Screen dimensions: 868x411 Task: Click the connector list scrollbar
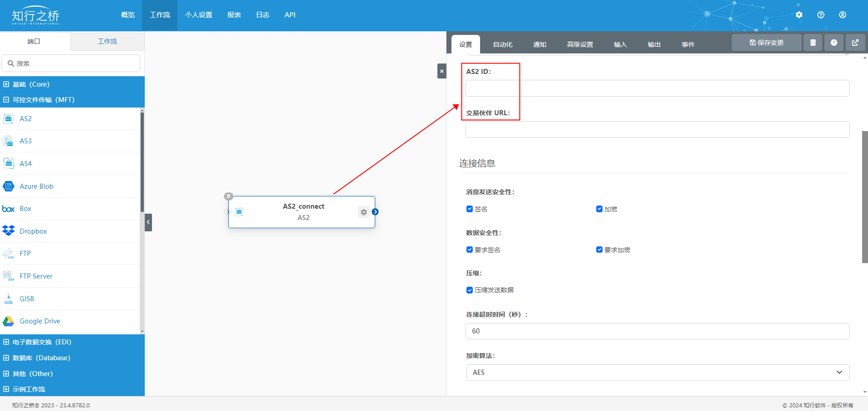[142, 162]
